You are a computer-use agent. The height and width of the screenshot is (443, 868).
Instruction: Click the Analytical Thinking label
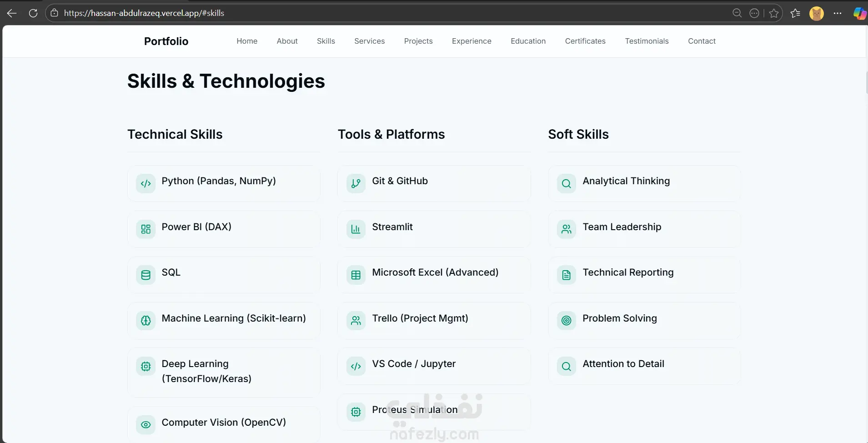click(626, 181)
